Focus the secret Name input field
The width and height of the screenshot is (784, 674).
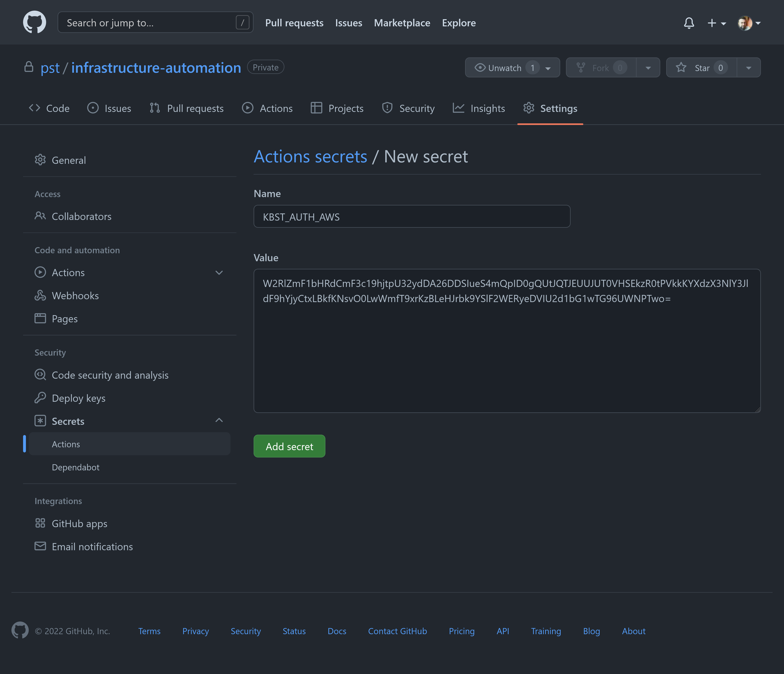(412, 216)
